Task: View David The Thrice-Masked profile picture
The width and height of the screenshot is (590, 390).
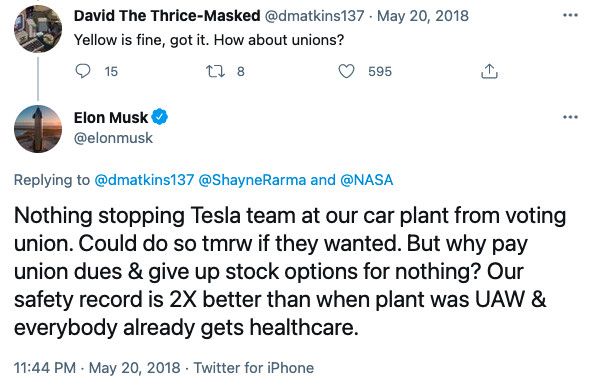Action: coord(38,29)
